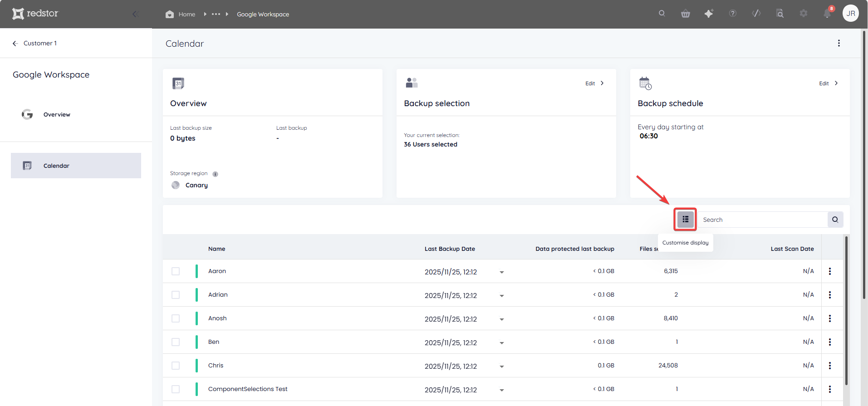
Task: Sort by Last Scan Date header
Action: [792, 249]
